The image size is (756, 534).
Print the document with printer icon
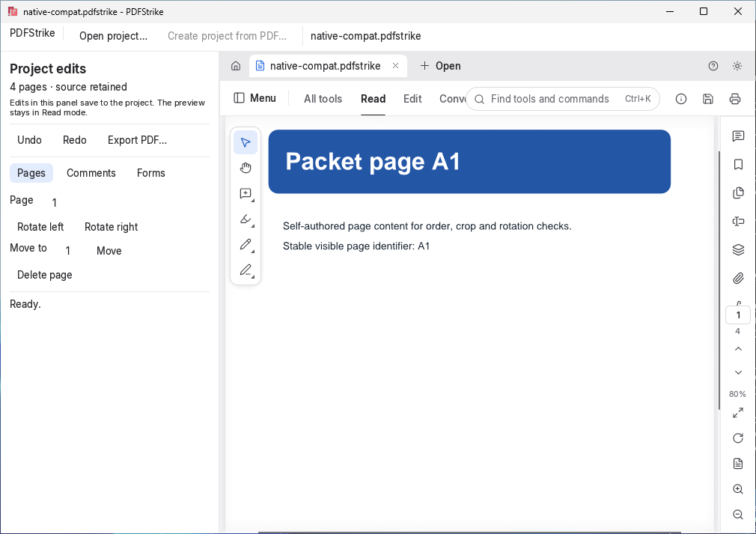[x=735, y=99]
